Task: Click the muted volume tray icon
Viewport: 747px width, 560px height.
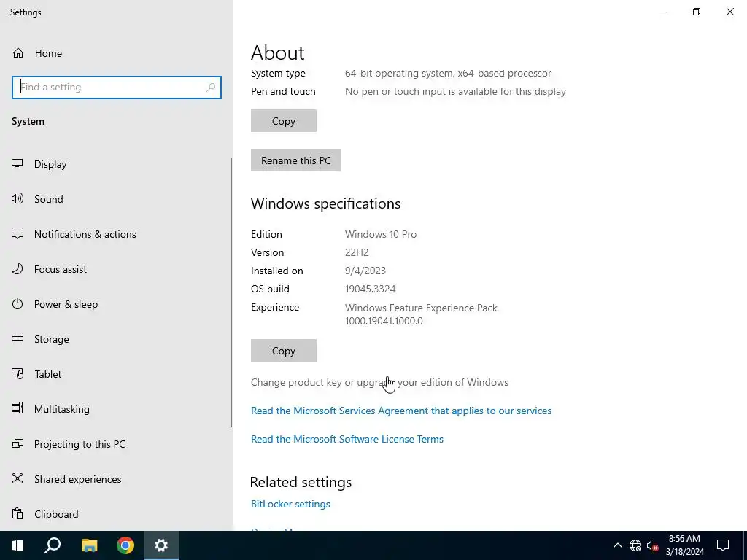Action: (652, 545)
